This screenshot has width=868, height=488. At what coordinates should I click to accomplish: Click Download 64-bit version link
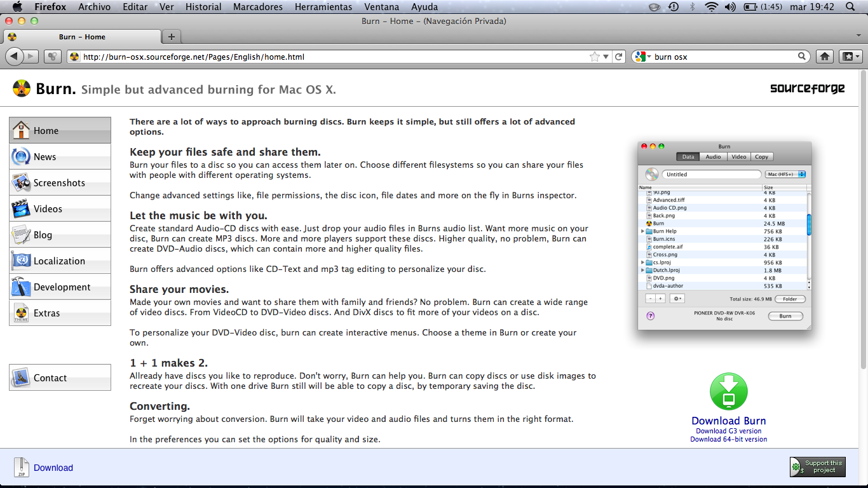pyautogui.click(x=728, y=439)
